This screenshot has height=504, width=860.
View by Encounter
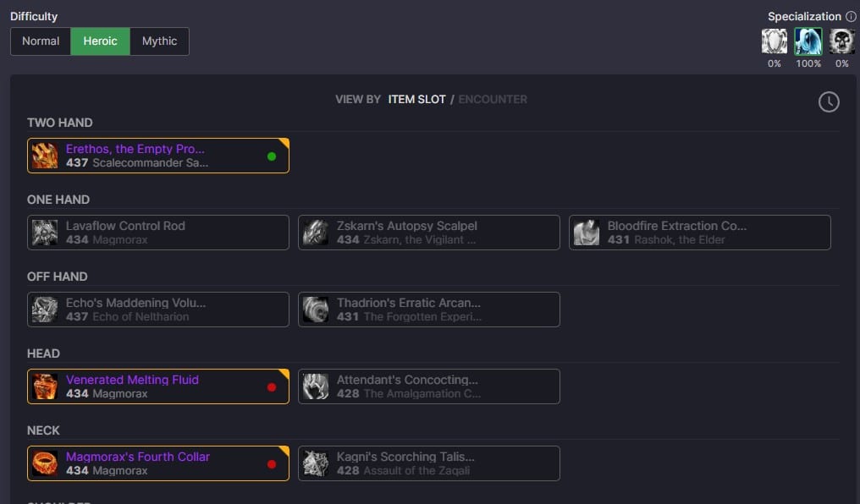pyautogui.click(x=493, y=100)
